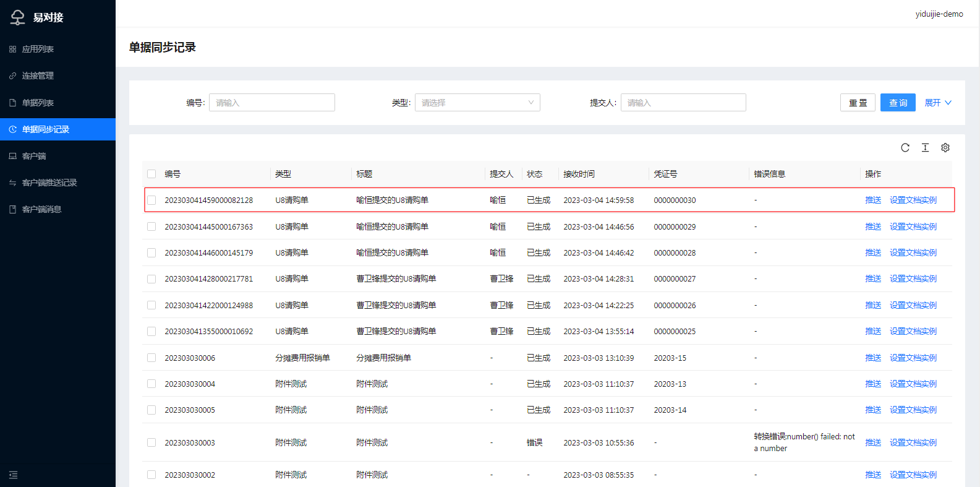Open the table density (row height) icon
The width and height of the screenshot is (980, 487).
click(925, 147)
